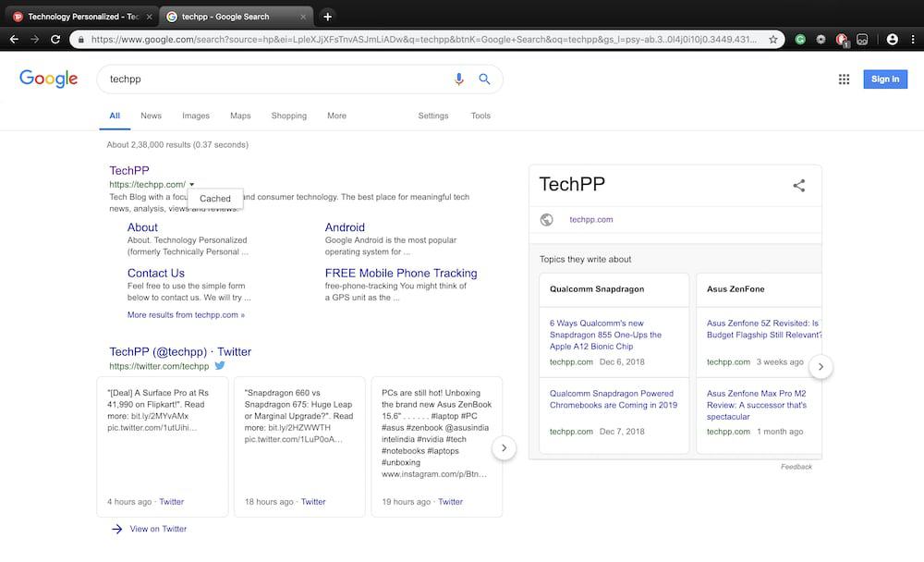
Task: Click the browser address bar URL
Action: coord(424,40)
